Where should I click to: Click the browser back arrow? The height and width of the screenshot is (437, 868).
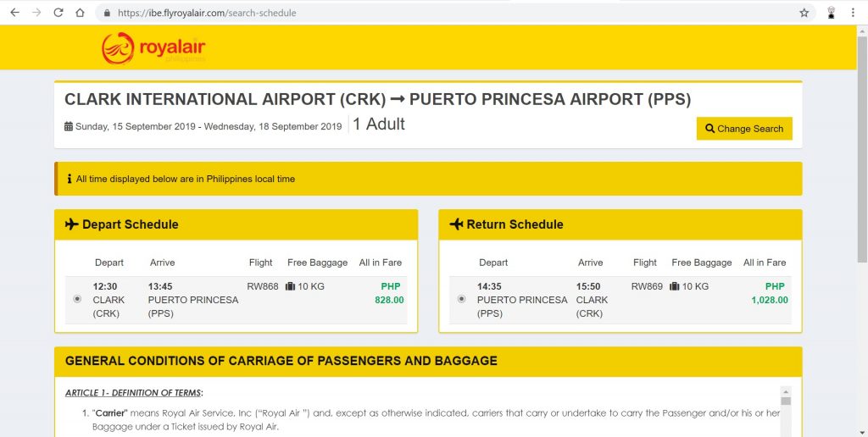15,13
